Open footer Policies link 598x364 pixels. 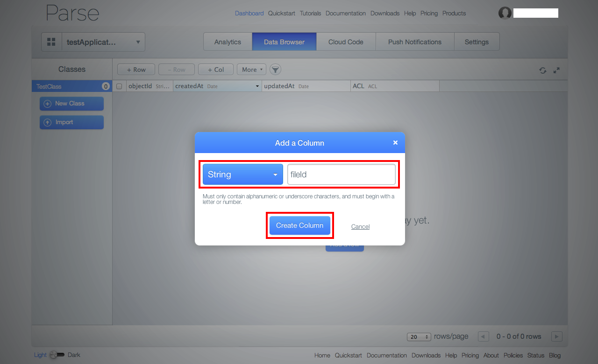click(513, 355)
